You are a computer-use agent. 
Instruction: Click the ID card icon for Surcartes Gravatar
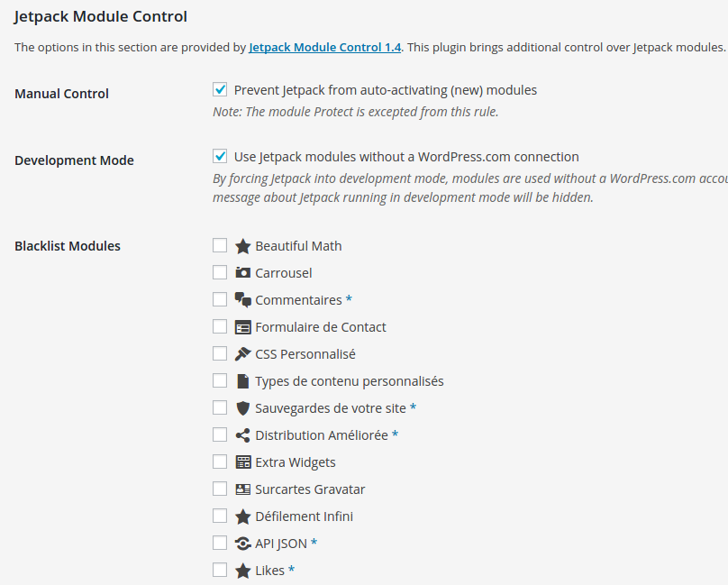point(242,489)
